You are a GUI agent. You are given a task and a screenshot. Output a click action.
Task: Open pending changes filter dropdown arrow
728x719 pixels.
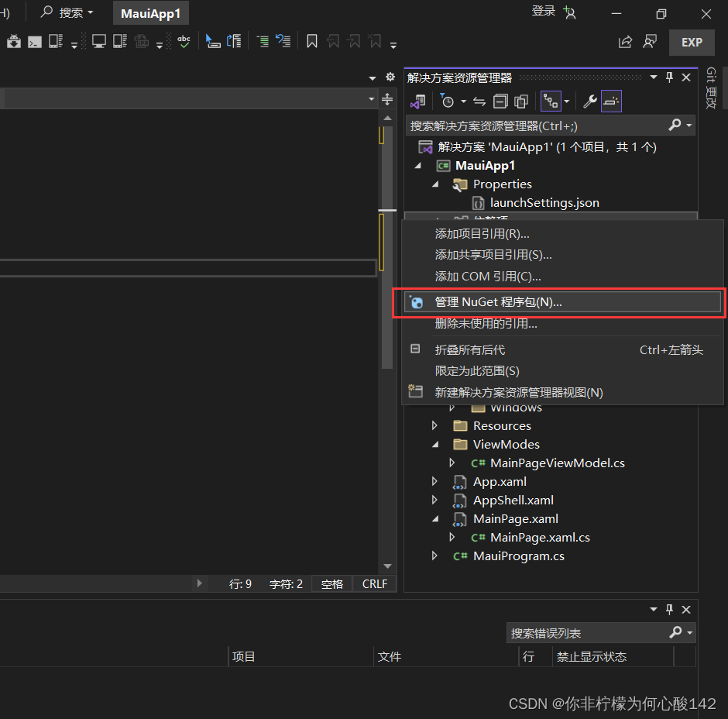tap(463, 101)
